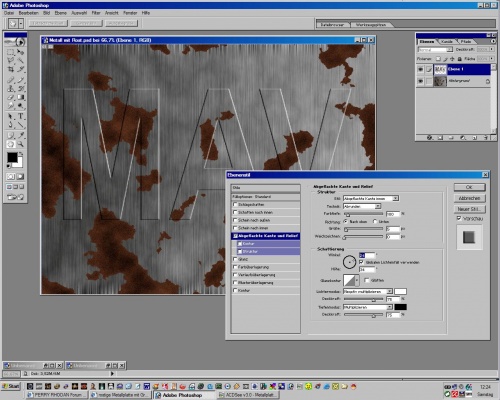Select the Clone Stamp tool
The height and width of the screenshot is (400, 500).
pyautogui.click(x=11, y=88)
